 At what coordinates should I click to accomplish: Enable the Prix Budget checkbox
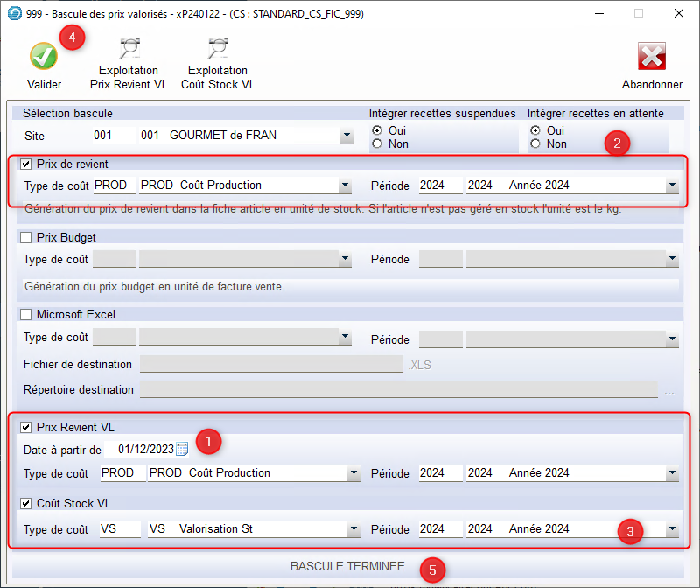(x=25, y=237)
